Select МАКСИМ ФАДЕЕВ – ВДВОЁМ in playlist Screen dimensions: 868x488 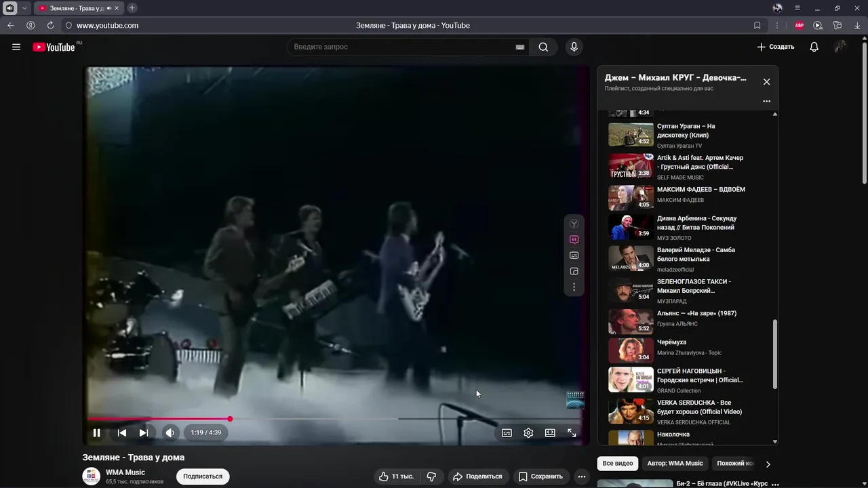point(688,198)
